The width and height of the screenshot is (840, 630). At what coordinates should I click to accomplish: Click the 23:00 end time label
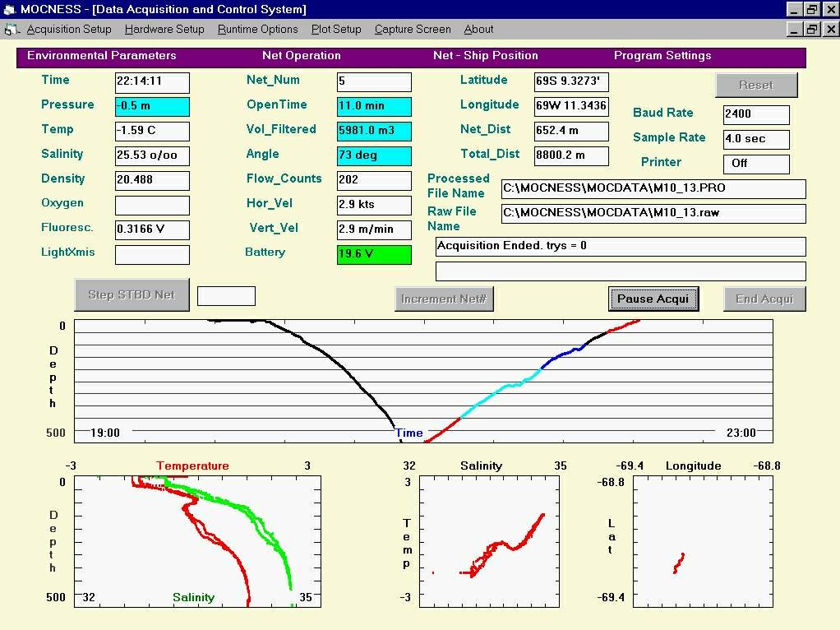(741, 433)
